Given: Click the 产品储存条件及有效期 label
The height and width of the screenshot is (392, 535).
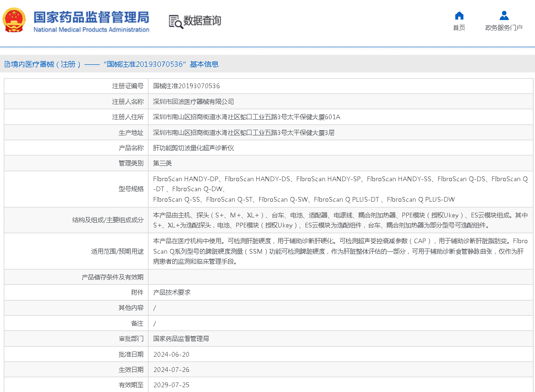Looking at the screenshot, I should (x=112, y=277).
